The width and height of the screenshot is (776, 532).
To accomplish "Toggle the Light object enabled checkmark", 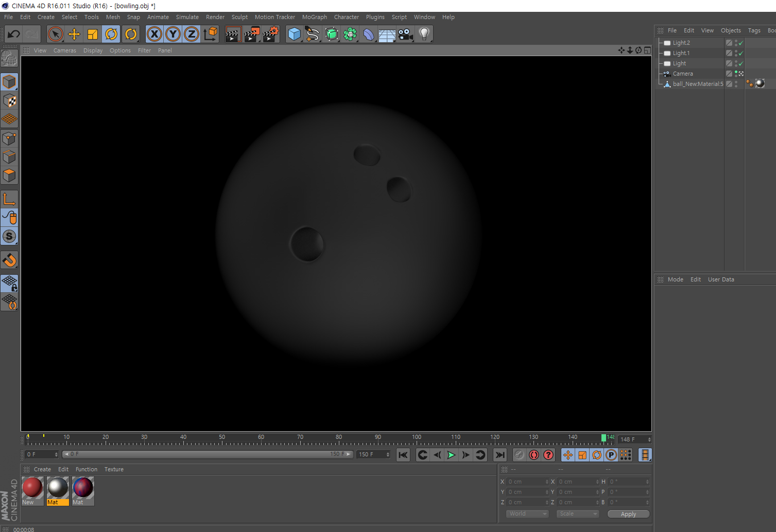I will 741,63.
